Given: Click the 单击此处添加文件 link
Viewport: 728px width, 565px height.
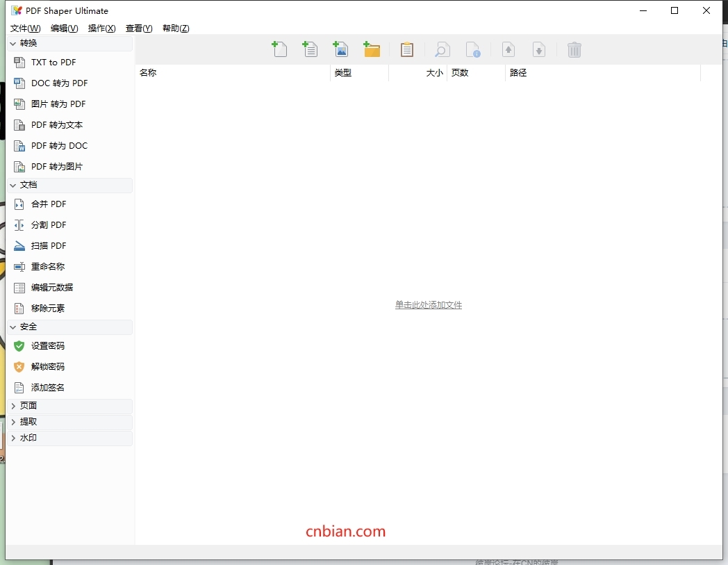Looking at the screenshot, I should pyautogui.click(x=429, y=305).
